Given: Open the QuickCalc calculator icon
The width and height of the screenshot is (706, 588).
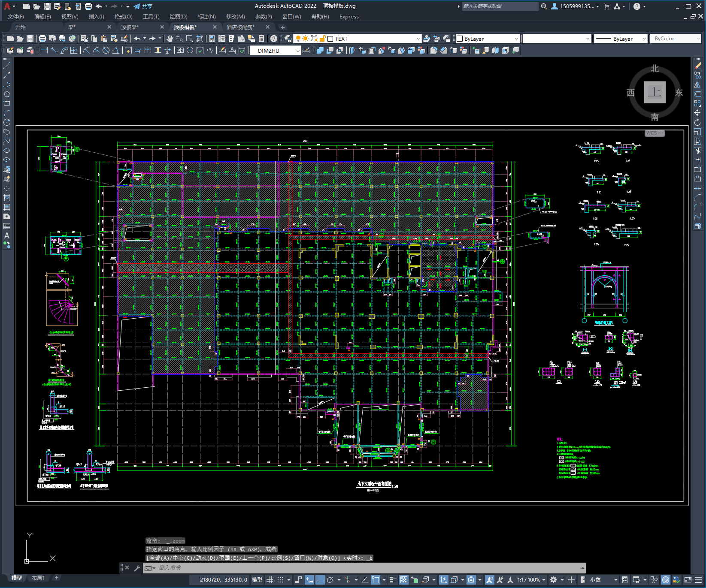Looking at the screenshot, I should [261, 39].
